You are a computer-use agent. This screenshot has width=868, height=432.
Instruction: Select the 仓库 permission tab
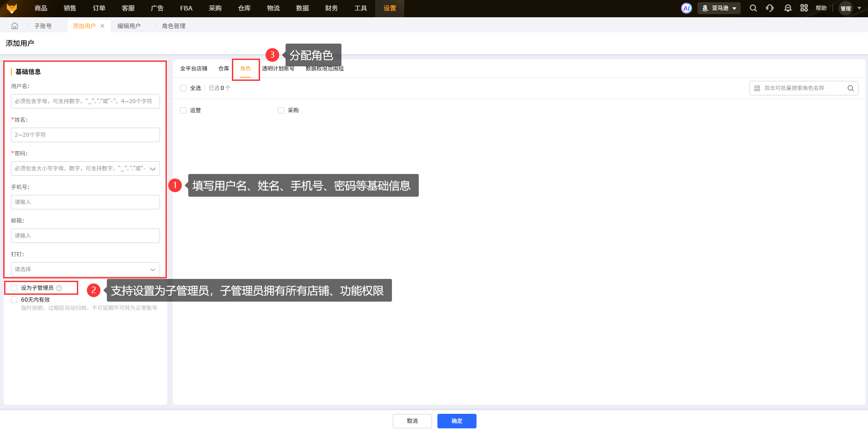(224, 69)
